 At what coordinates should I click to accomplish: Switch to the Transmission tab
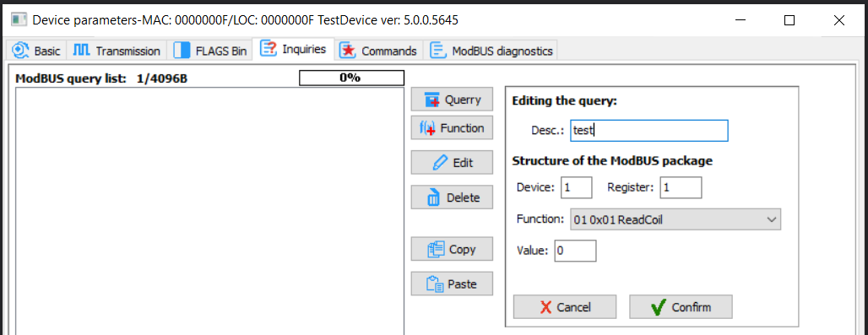pyautogui.click(x=117, y=51)
